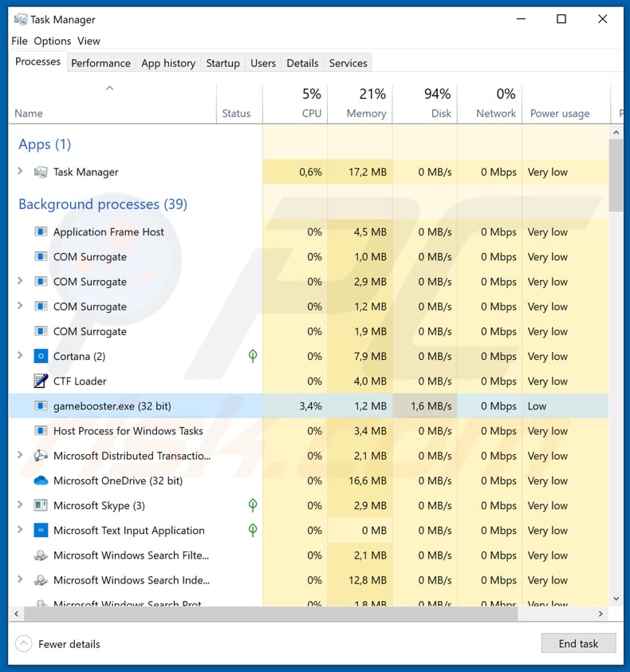Expand the COM Surrogate row using 2,9 MB
Image resolution: width=630 pixels, height=672 pixels.
pos(20,281)
